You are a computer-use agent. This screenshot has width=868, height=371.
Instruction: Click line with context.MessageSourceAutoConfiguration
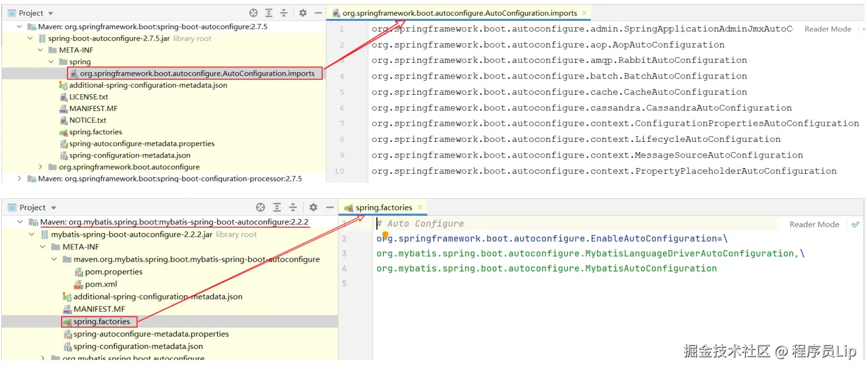587,155
